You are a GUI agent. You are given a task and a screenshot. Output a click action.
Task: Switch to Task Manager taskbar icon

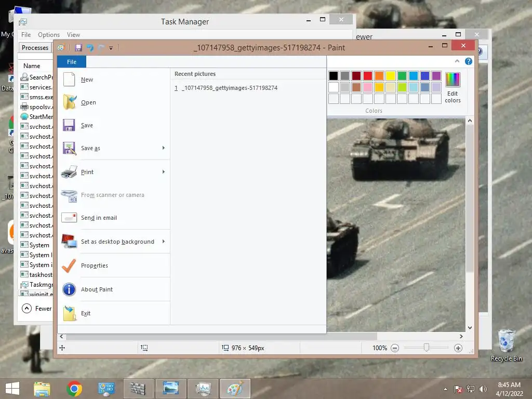(203, 389)
